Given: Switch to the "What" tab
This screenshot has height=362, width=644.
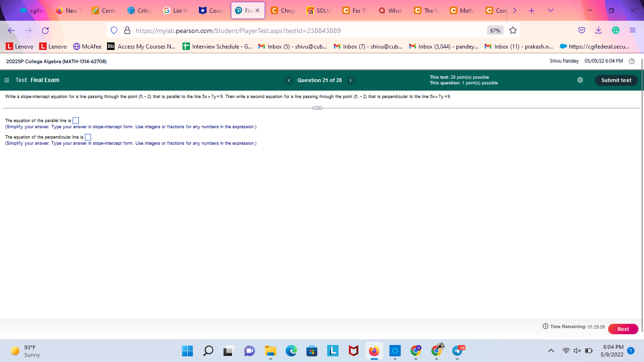Looking at the screenshot, I should [391, 10].
